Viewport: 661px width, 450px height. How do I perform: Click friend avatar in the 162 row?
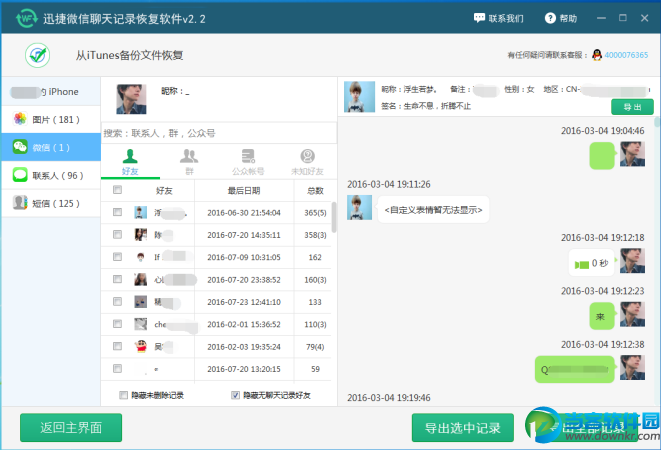click(x=140, y=257)
